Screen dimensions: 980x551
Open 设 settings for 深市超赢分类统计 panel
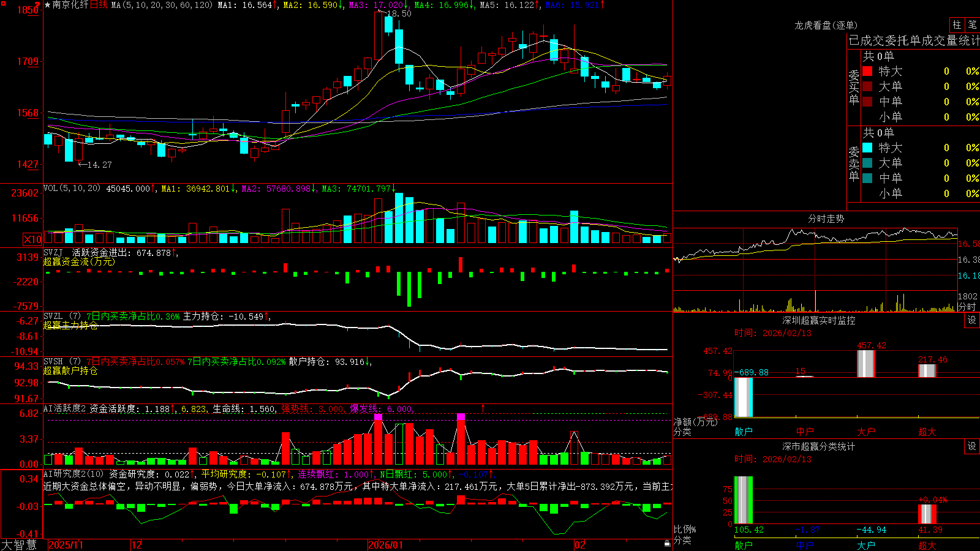[x=972, y=446]
